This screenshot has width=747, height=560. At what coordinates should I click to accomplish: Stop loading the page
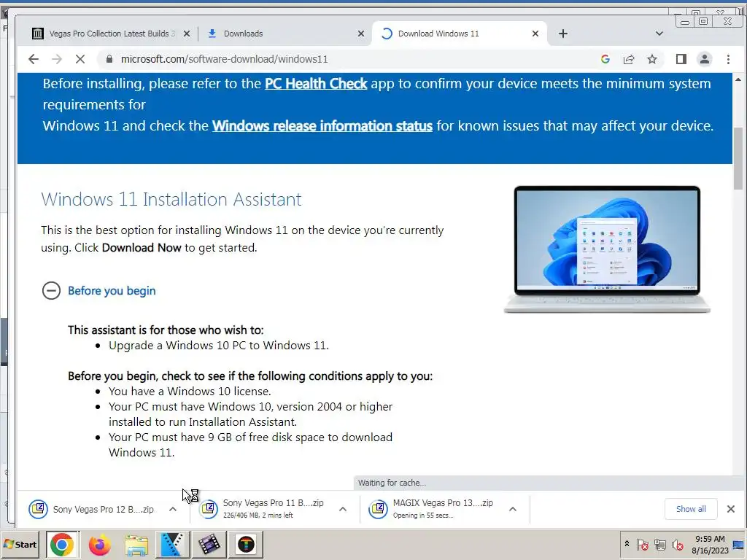[80, 59]
